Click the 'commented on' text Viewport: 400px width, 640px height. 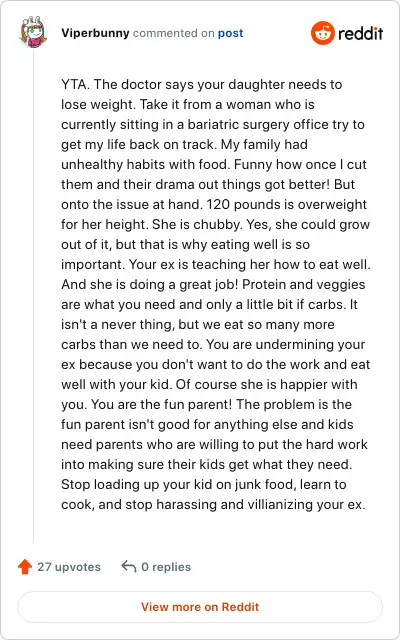pyautogui.click(x=173, y=33)
